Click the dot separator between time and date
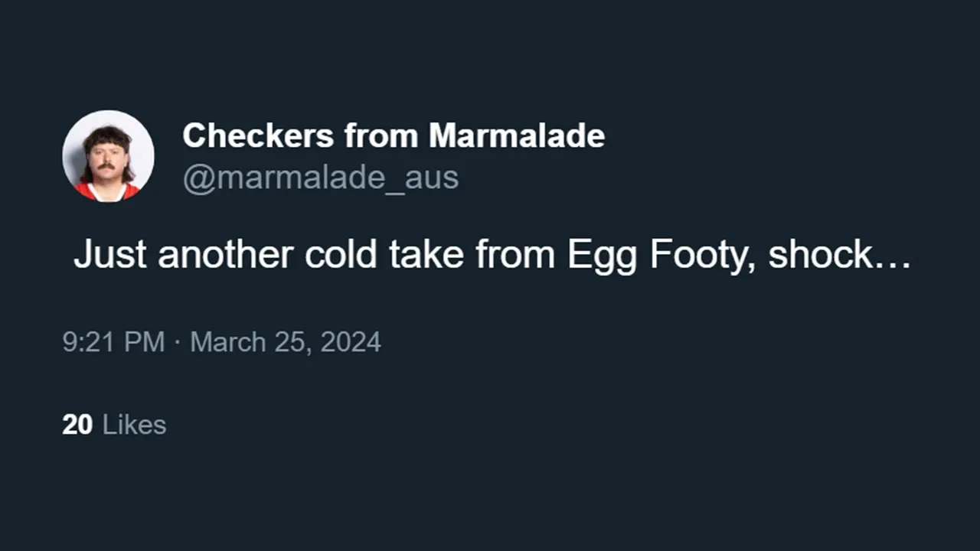Image resolution: width=980 pixels, height=551 pixels. pyautogui.click(x=178, y=342)
